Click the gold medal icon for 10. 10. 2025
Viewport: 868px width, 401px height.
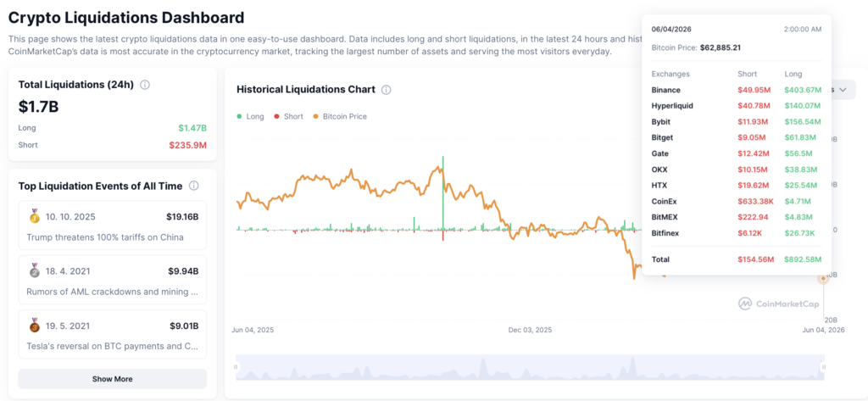coord(34,216)
